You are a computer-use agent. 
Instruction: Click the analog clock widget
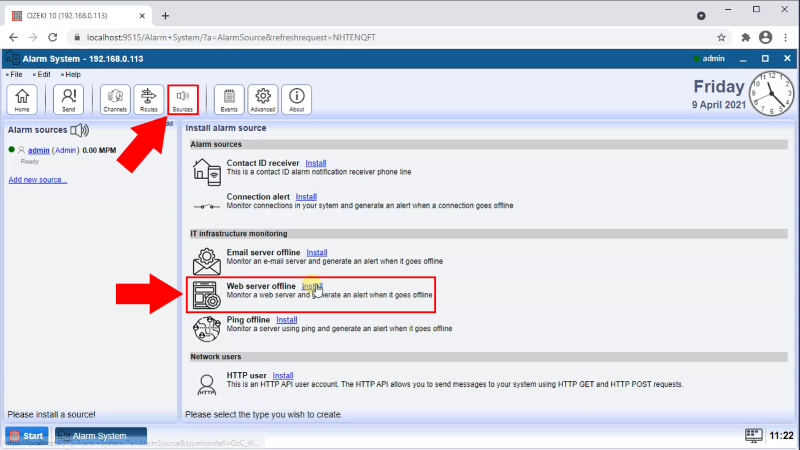coord(771,93)
